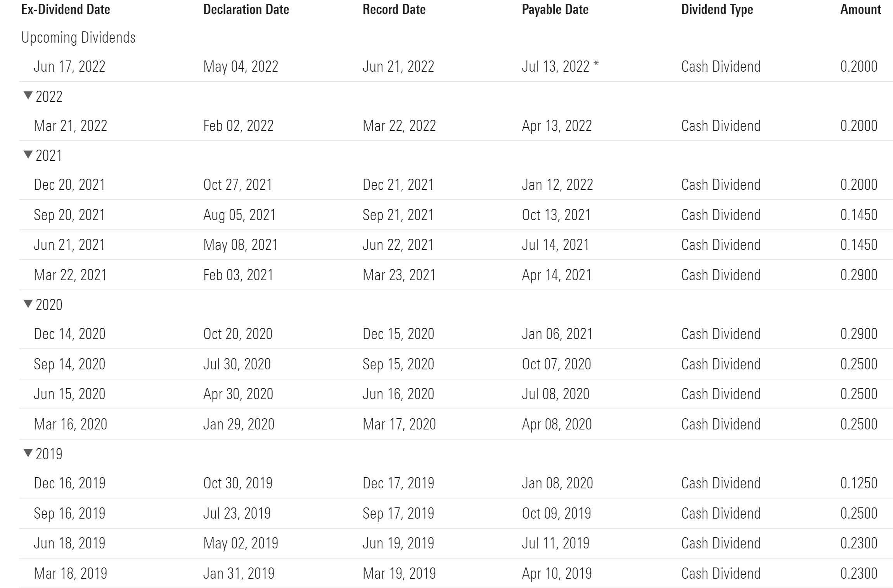This screenshot has height=588, width=893.
Task: Click the Declaration Date column header
Action: pos(246,9)
